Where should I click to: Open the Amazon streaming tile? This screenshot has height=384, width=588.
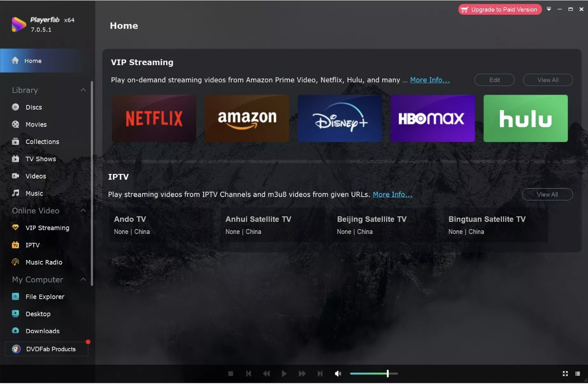pyautogui.click(x=247, y=118)
